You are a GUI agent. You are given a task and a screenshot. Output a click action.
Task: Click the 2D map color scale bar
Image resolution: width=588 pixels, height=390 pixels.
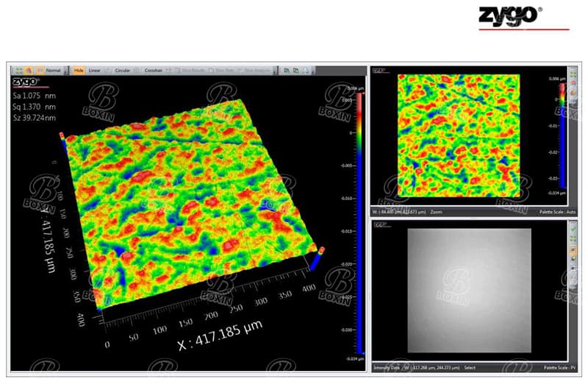tap(562, 135)
